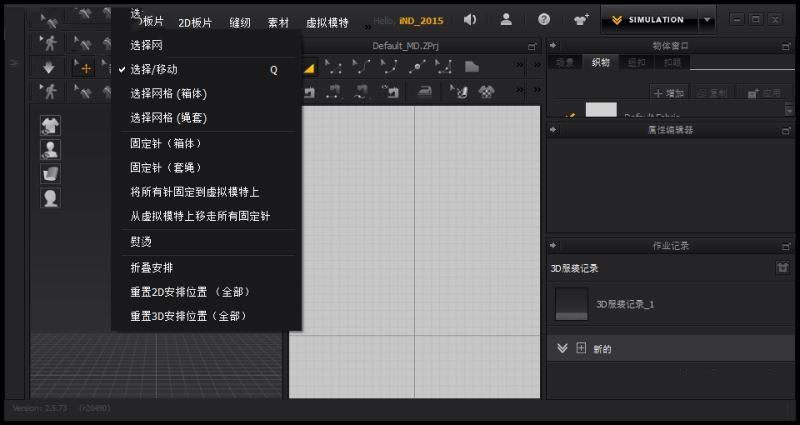This screenshot has width=800, height=425.
Task: Click the avatar head display icon
Action: [x=50, y=198]
